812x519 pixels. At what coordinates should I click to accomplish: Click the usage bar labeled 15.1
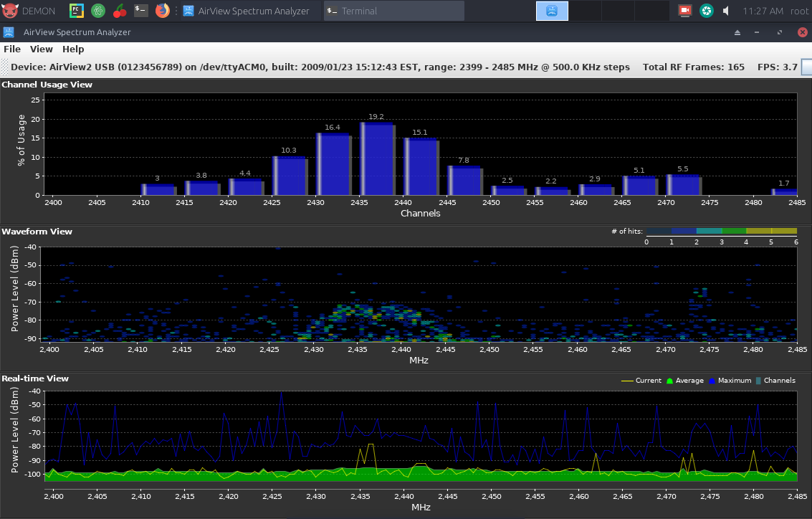coord(421,166)
